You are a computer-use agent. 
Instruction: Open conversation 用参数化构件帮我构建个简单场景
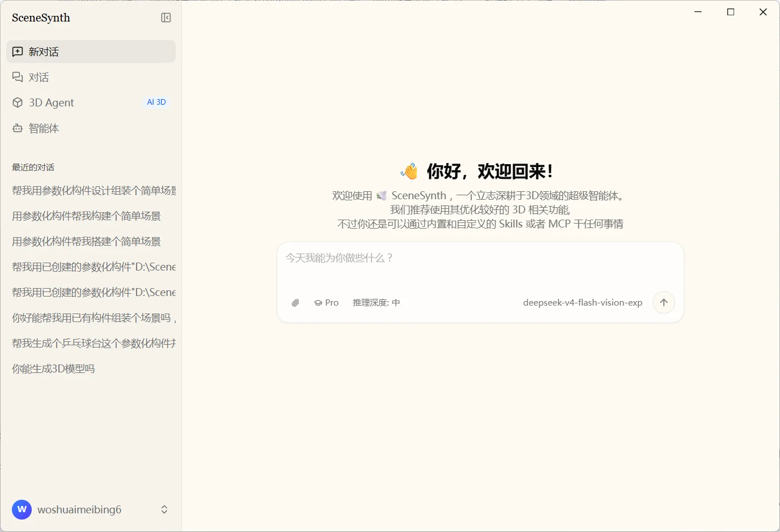(87, 216)
